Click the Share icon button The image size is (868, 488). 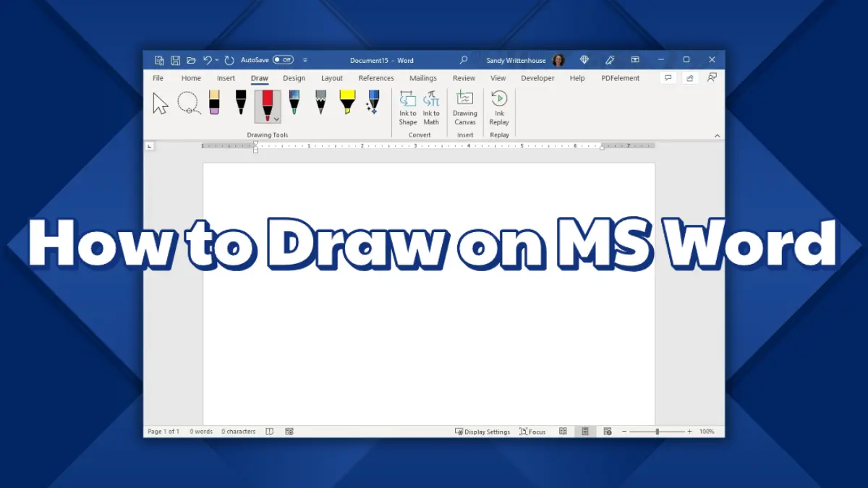tap(690, 78)
